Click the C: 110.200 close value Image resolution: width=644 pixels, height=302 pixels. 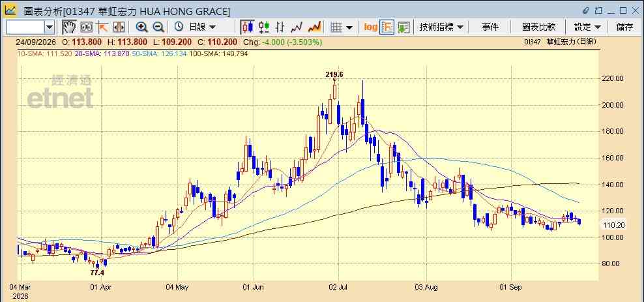coord(217,42)
